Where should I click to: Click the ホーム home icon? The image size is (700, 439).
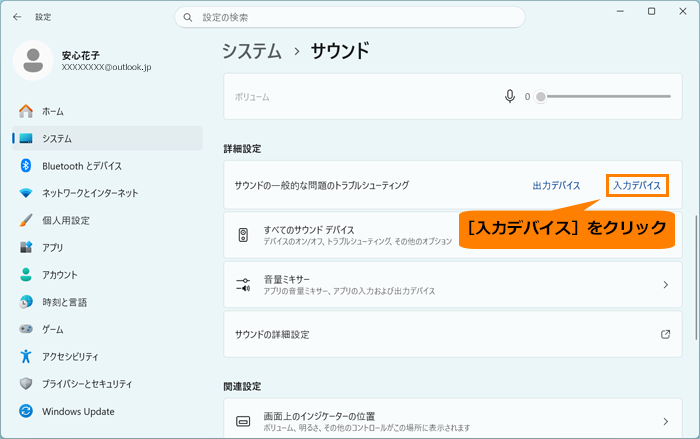pyautogui.click(x=26, y=111)
